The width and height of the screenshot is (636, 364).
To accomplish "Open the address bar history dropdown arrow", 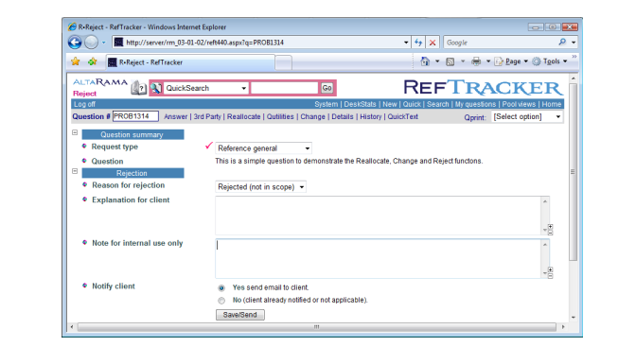I will (406, 43).
